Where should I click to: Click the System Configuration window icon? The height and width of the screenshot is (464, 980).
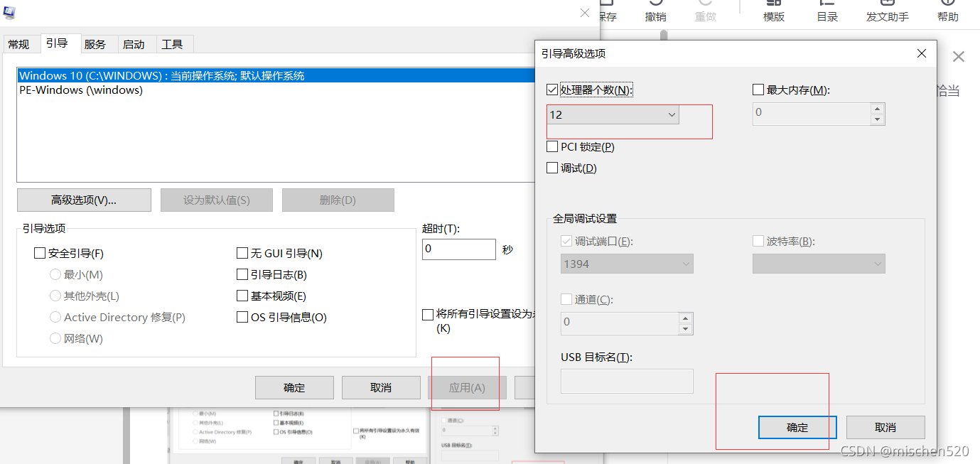pos(9,12)
